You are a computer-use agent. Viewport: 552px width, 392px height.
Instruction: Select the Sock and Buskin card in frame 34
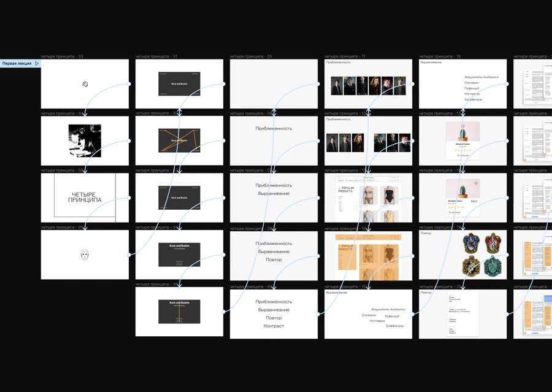point(179,255)
